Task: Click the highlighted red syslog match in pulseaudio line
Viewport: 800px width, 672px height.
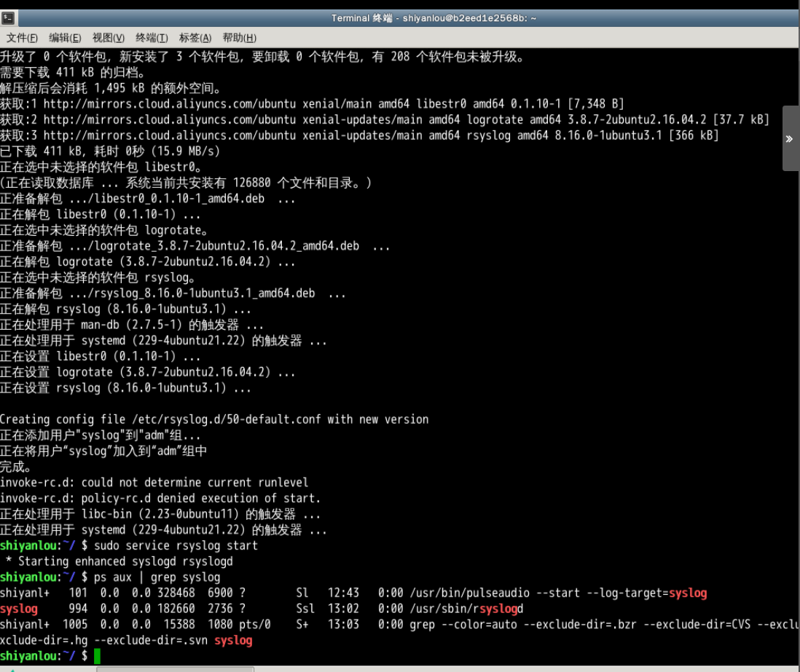Action: pos(689,593)
